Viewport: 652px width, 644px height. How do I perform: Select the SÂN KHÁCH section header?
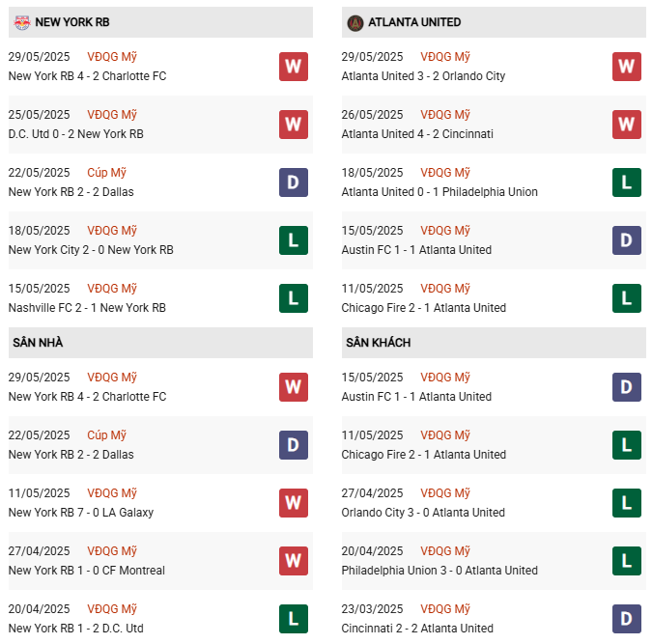click(377, 343)
